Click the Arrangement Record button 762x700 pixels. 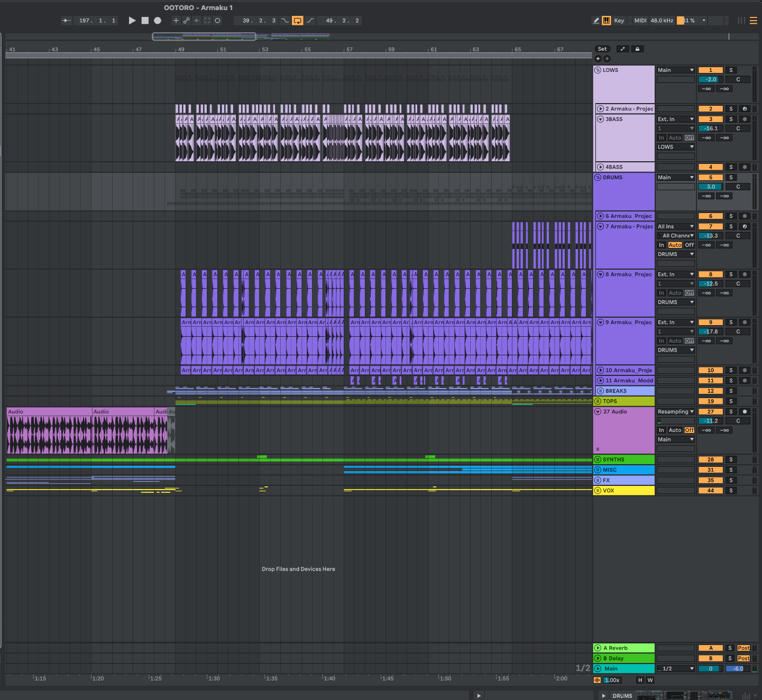tap(158, 21)
